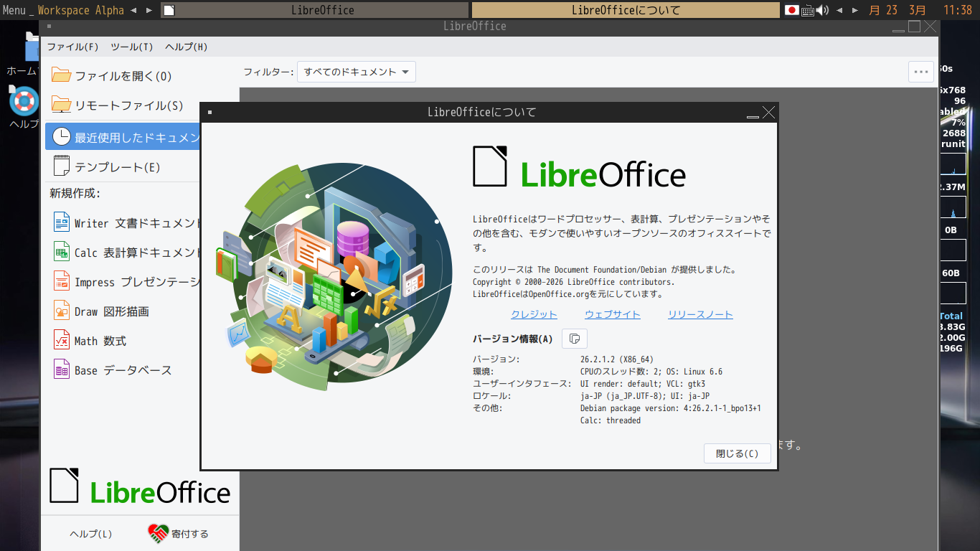Click the right arrow before the date
Viewport: 980px width, 551px height.
tap(854, 10)
